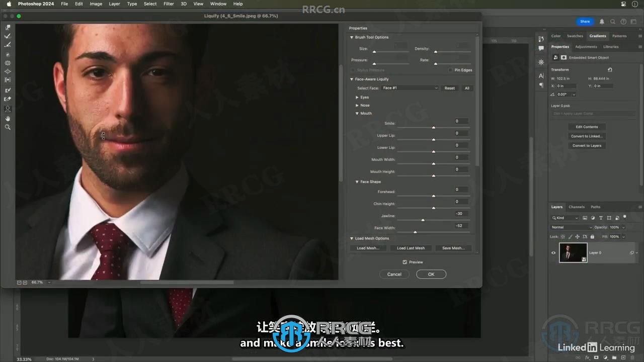Expand the Nose section
Screen dimensions: 644x362
[x=357, y=105]
